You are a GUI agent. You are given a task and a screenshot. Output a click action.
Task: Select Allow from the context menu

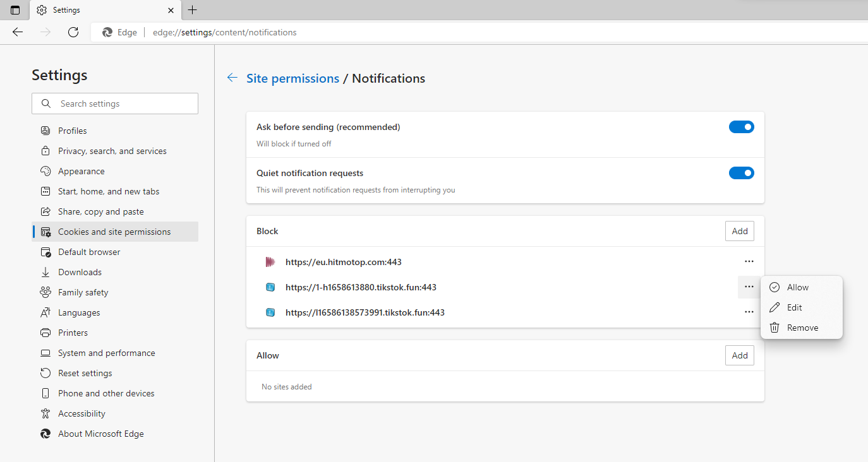click(796, 287)
